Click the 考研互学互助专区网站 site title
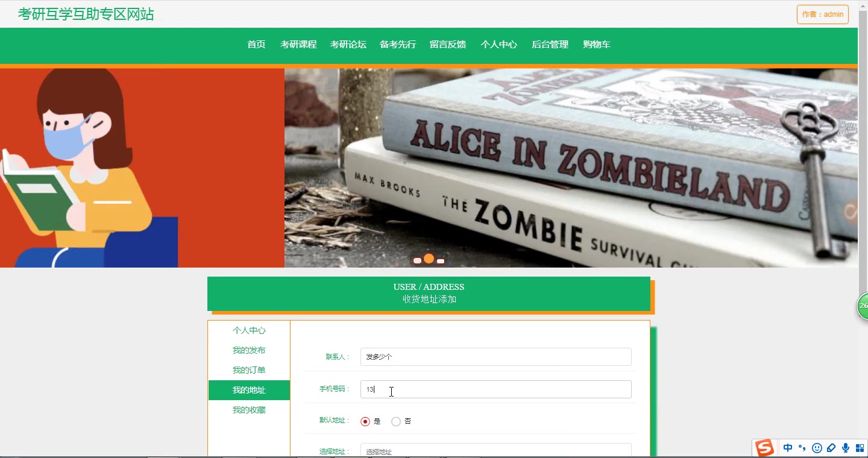 (86, 14)
